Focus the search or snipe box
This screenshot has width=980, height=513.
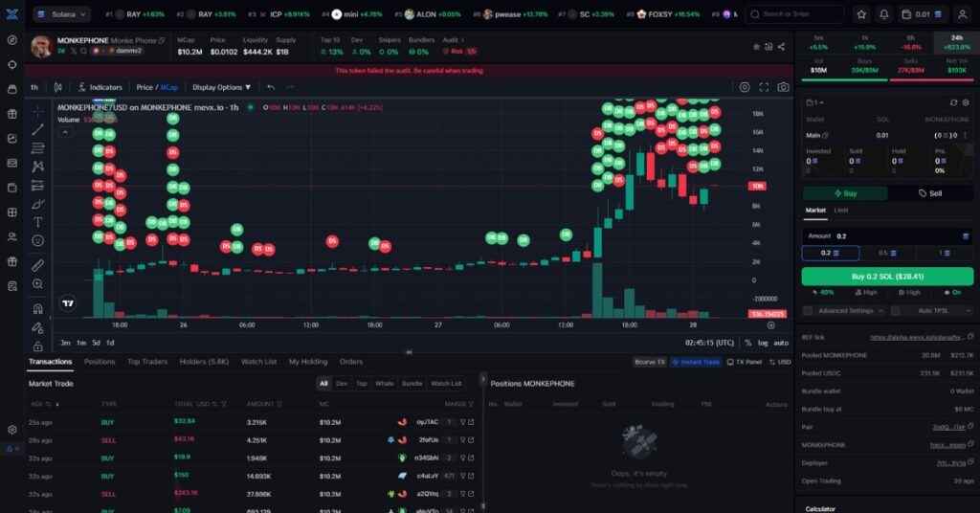pyautogui.click(x=793, y=14)
